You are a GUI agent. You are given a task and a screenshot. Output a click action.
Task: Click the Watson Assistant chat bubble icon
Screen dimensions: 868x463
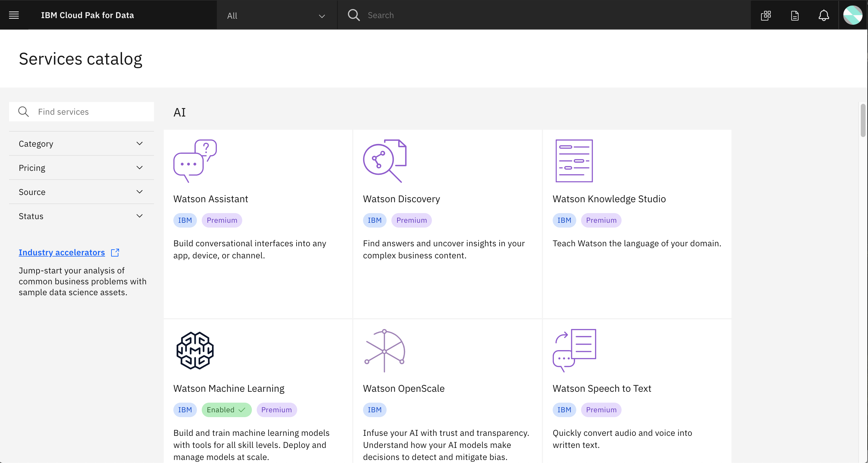(195, 161)
